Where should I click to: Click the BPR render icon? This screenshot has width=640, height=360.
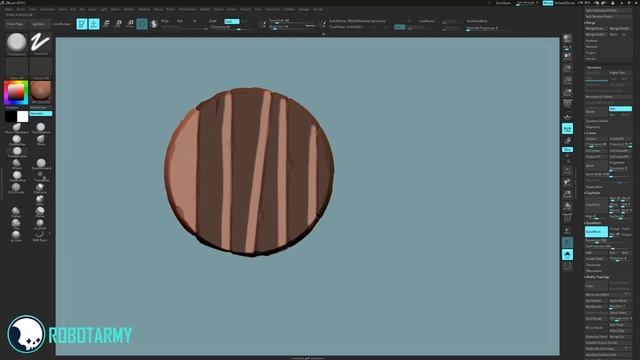click(x=567, y=39)
